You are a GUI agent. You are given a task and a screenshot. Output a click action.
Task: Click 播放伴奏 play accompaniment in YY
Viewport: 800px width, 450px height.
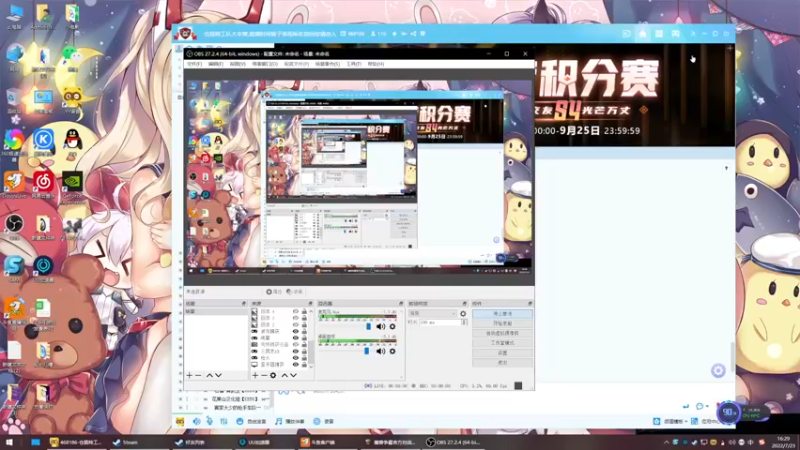coord(289,421)
